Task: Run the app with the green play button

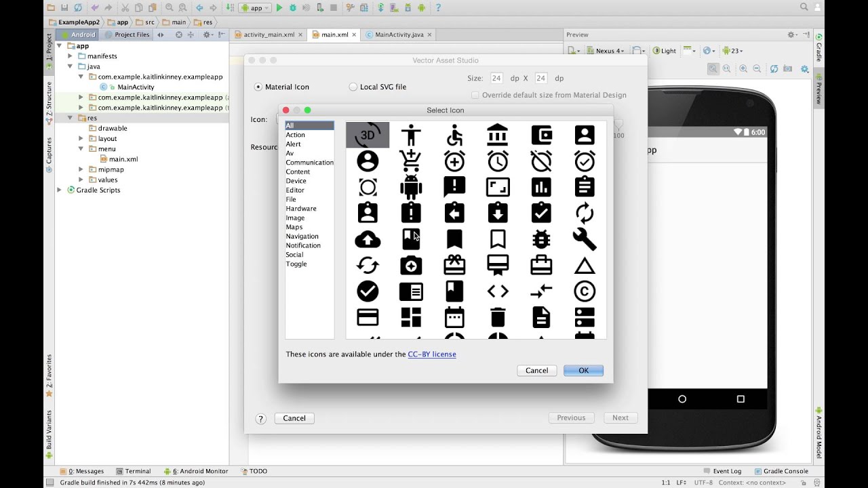Action: coord(279,7)
